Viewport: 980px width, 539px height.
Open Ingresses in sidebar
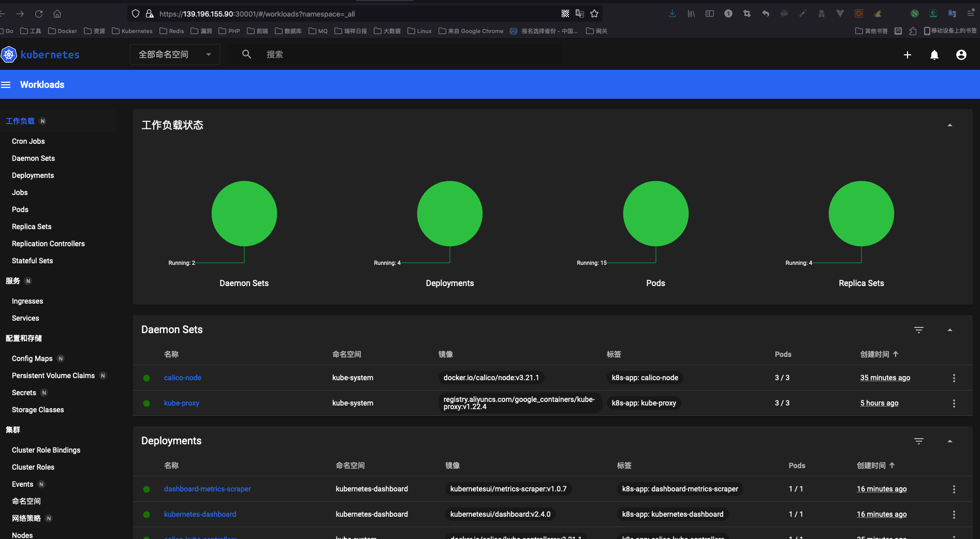tap(27, 301)
